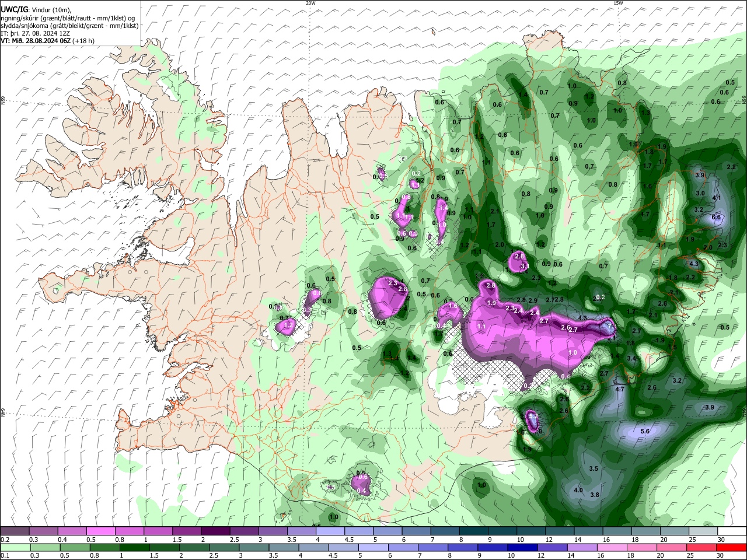Click the '6.6' precipitation value on the map
The width and height of the screenshot is (747, 560).
pyautogui.click(x=717, y=218)
